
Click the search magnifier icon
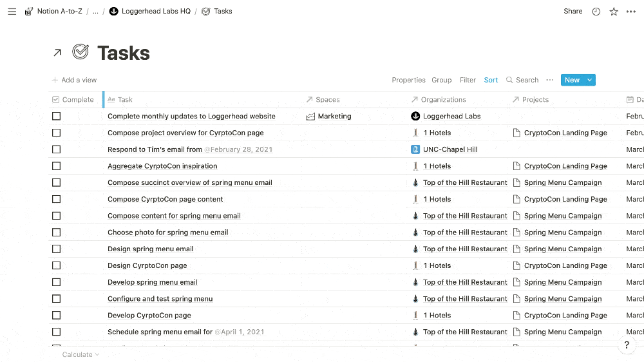(509, 80)
